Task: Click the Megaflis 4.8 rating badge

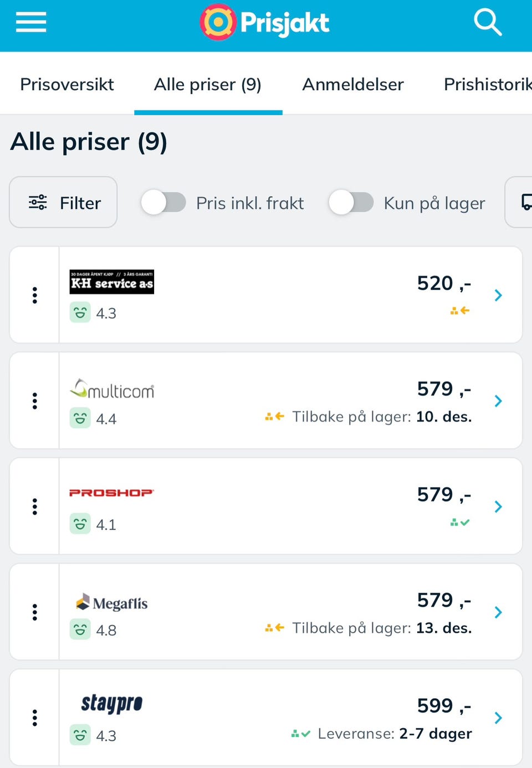Action: point(93,630)
